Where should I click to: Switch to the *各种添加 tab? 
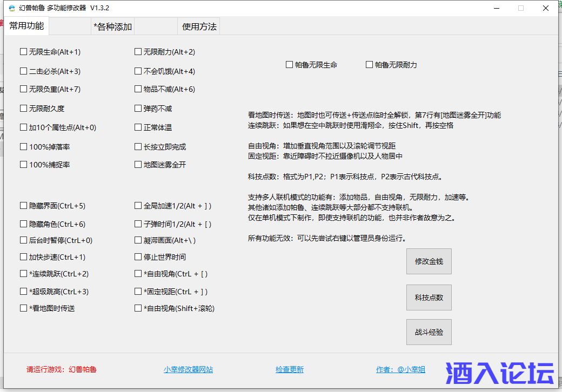[x=112, y=26]
